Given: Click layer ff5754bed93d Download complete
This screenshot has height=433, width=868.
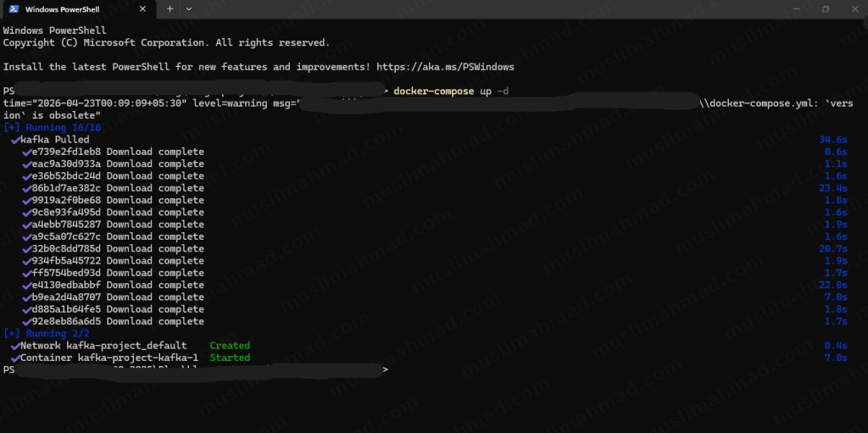Looking at the screenshot, I should pyautogui.click(x=118, y=273).
